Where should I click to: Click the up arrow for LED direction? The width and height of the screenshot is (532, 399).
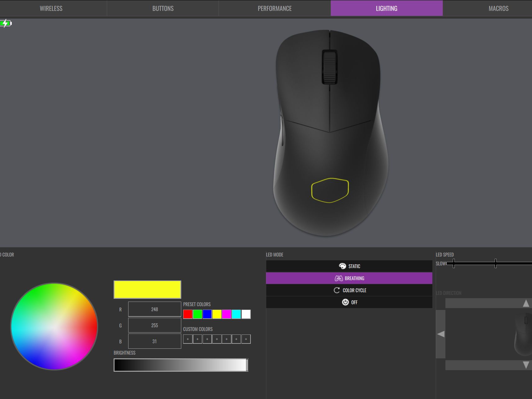pyautogui.click(x=526, y=303)
